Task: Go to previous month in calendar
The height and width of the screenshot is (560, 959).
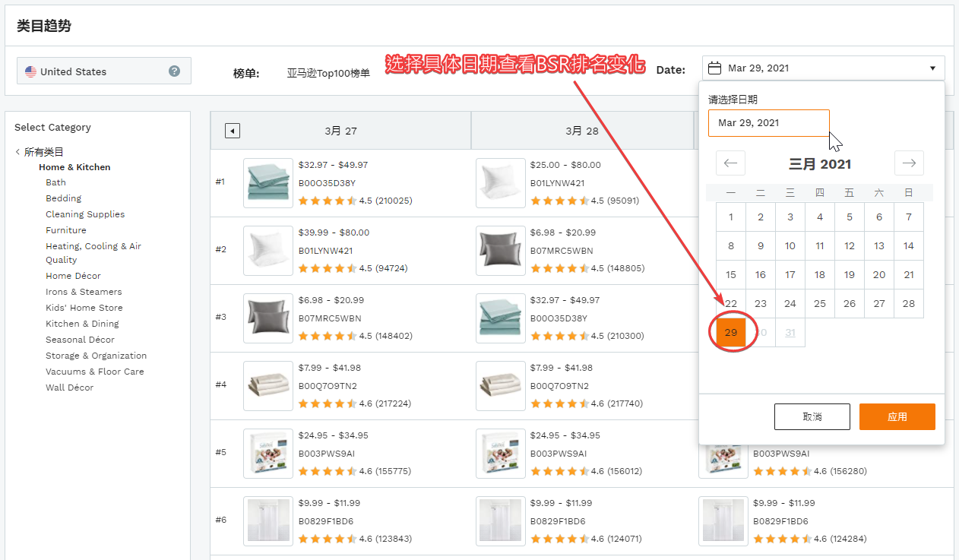Action: (x=730, y=163)
